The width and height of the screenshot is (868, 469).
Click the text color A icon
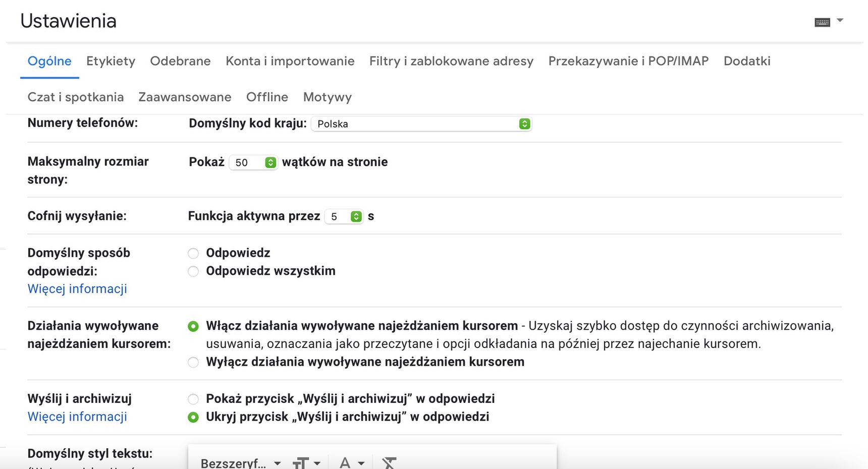pyautogui.click(x=345, y=463)
